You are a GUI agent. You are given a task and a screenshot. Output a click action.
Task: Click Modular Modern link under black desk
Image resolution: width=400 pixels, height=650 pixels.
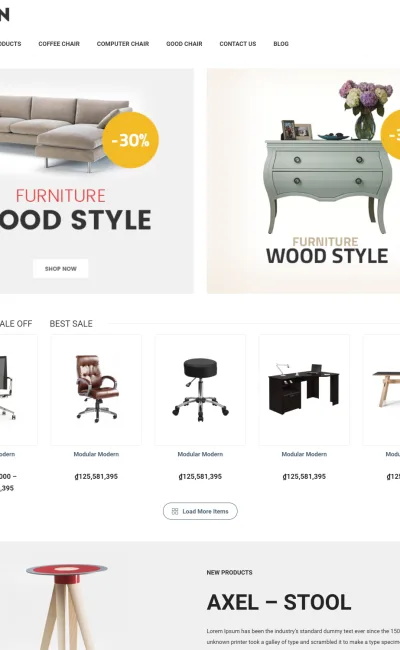(x=304, y=454)
